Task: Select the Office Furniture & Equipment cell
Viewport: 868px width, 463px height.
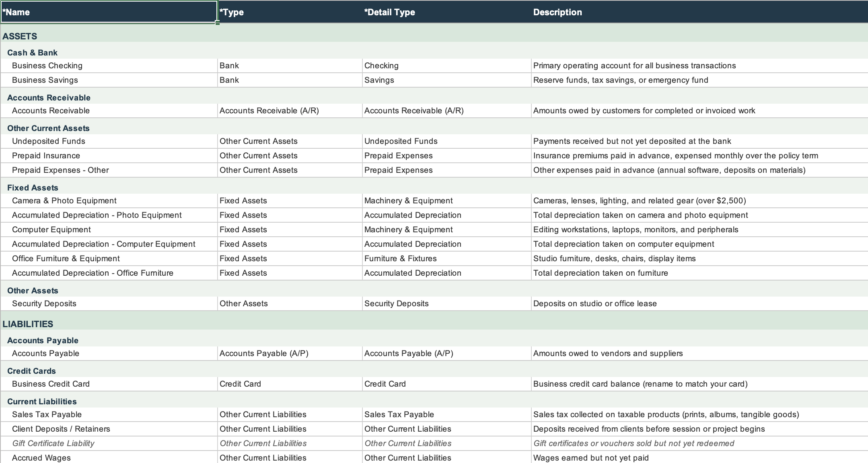Action: coord(109,258)
